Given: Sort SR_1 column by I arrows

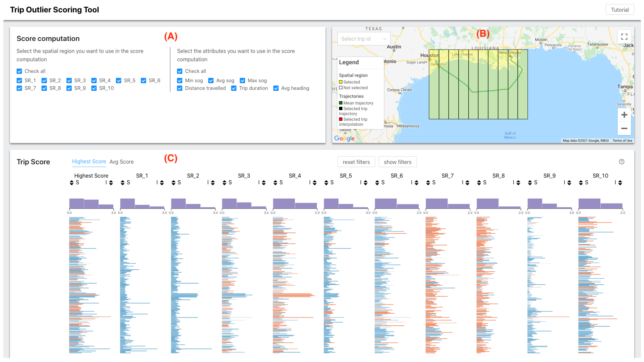Looking at the screenshot, I should tap(162, 183).
